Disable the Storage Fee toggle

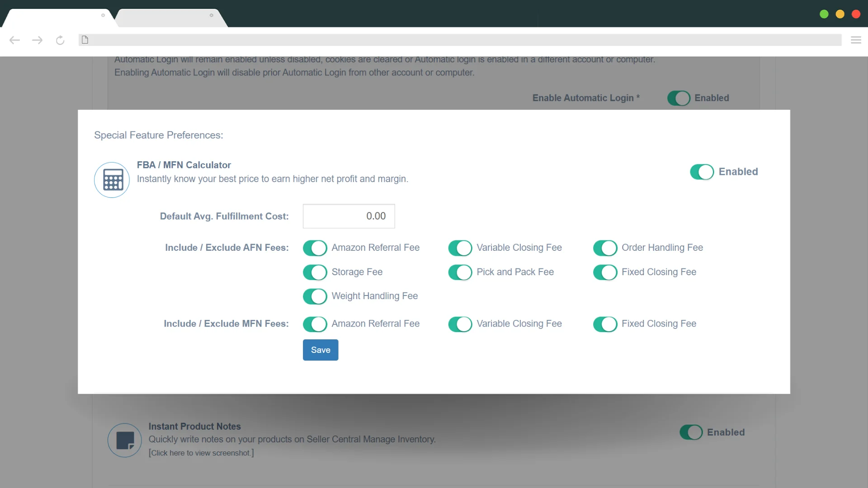314,272
